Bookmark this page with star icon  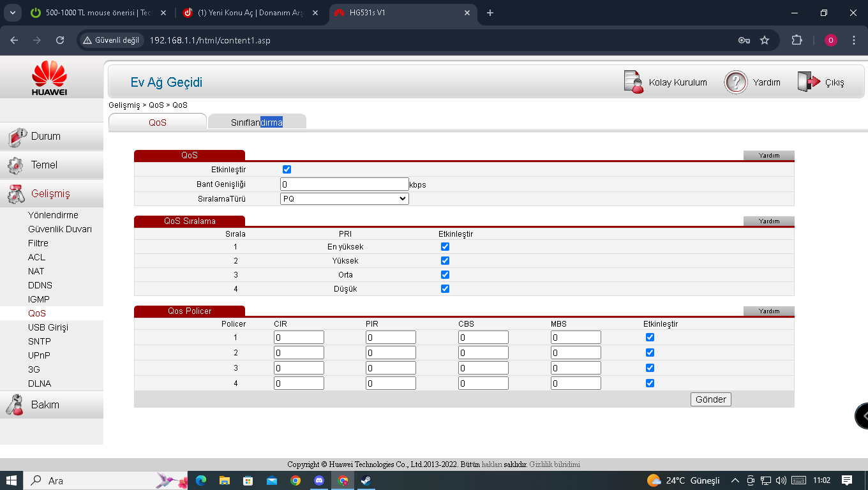click(765, 40)
